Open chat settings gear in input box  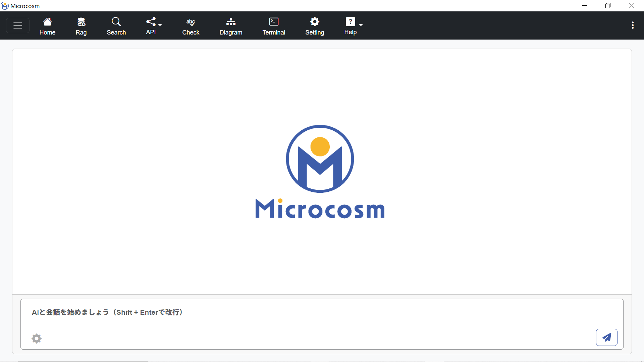tap(37, 338)
